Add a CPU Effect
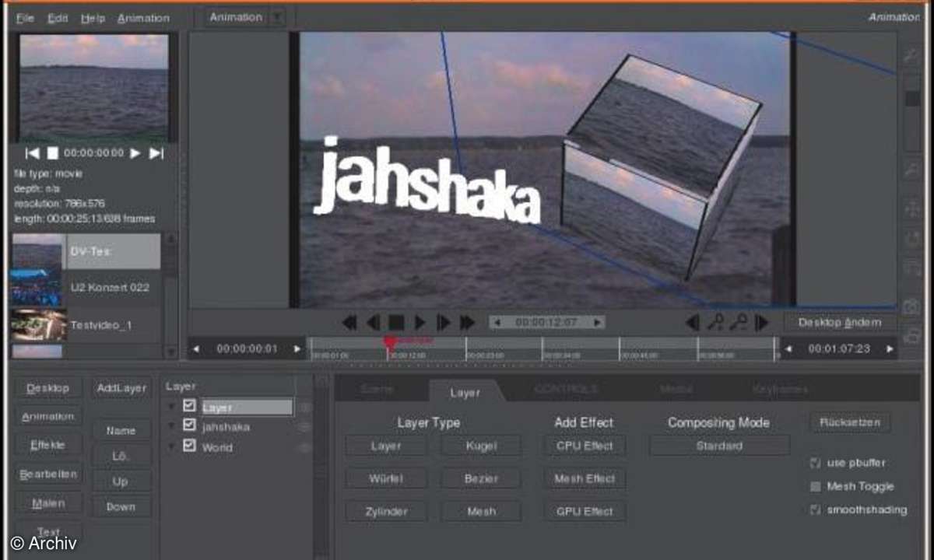Screen dimensions: 934x560 (585, 446)
